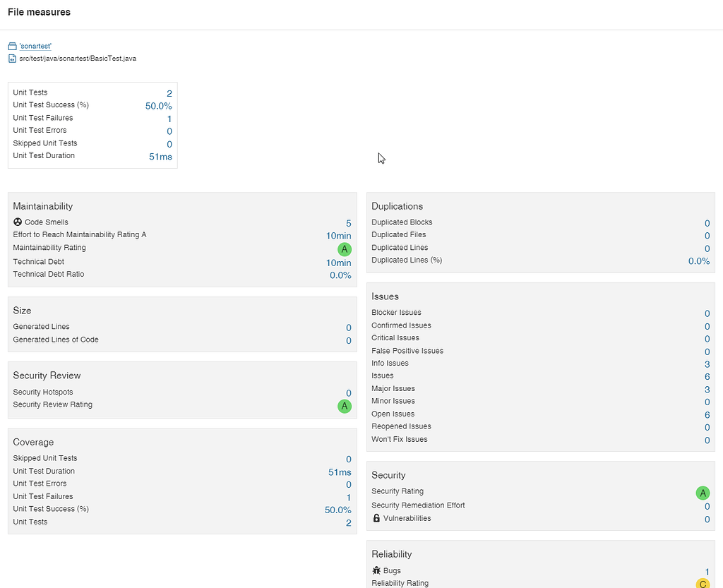Image resolution: width=723 pixels, height=588 pixels.
Task: Open the Major Issues count
Action: [707, 390]
